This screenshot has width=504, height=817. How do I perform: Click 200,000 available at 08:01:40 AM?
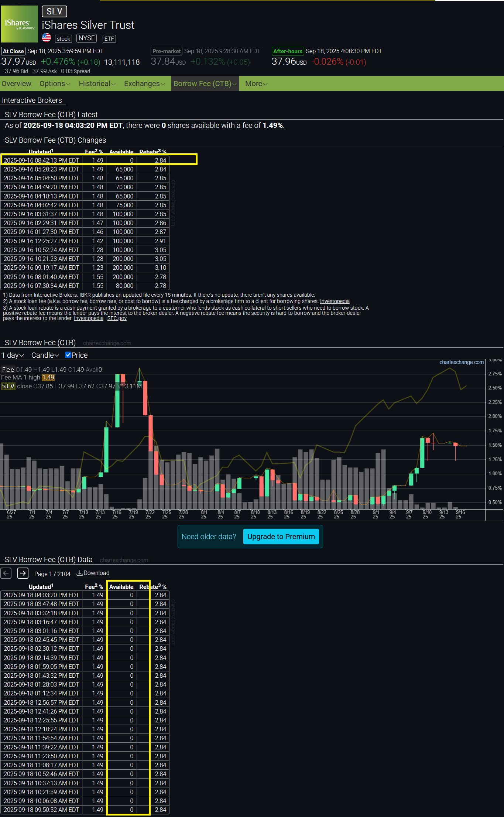pyautogui.click(x=123, y=277)
